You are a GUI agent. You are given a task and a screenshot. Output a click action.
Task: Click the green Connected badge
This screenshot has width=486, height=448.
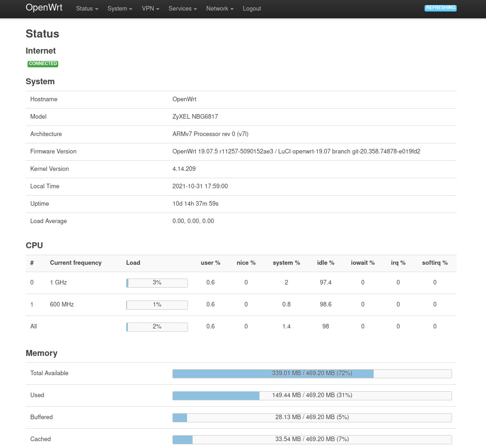click(x=43, y=64)
